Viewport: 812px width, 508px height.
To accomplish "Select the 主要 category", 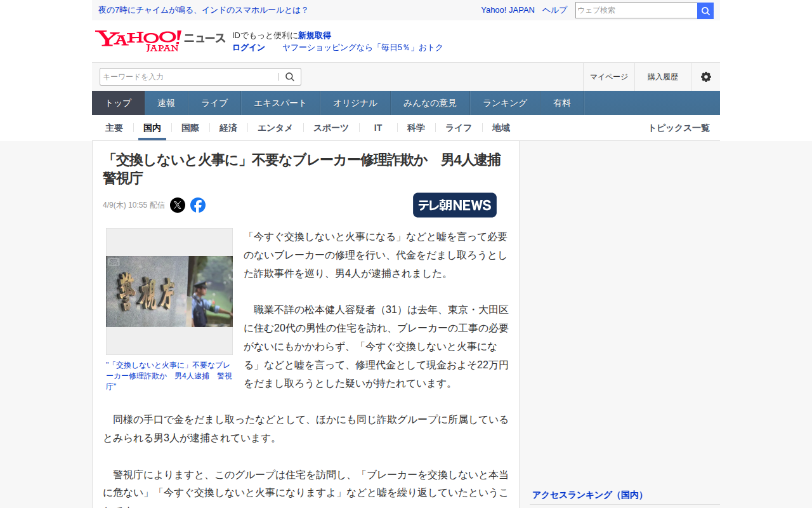I will click(114, 128).
